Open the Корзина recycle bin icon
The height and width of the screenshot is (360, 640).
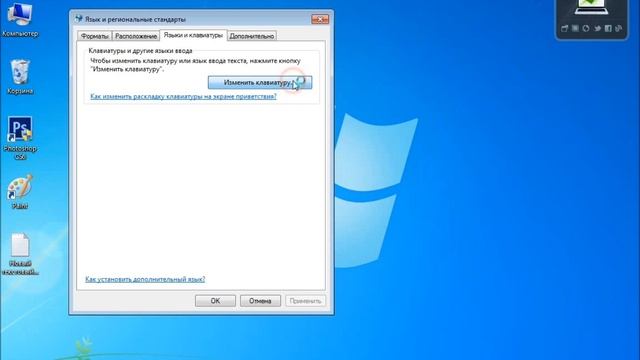coord(20,77)
